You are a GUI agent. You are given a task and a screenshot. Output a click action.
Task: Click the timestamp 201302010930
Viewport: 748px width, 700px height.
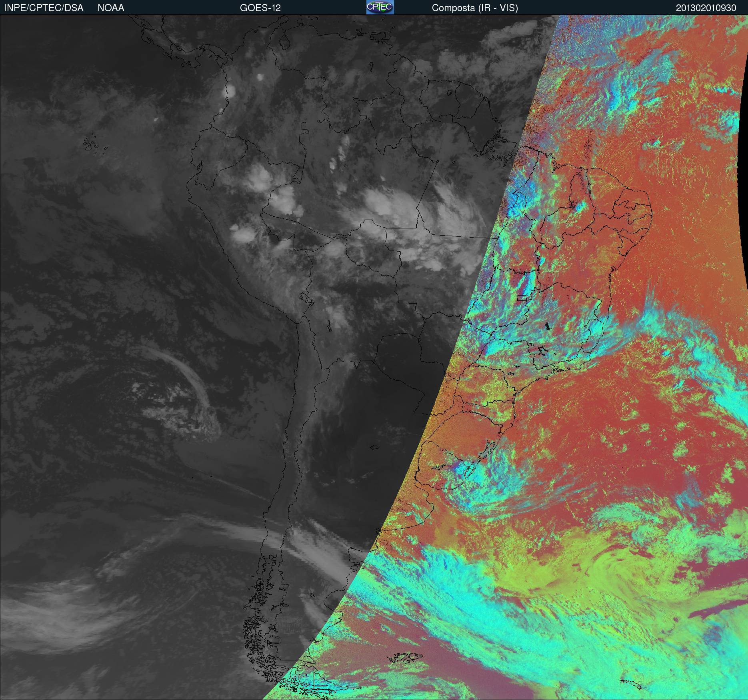click(x=706, y=8)
